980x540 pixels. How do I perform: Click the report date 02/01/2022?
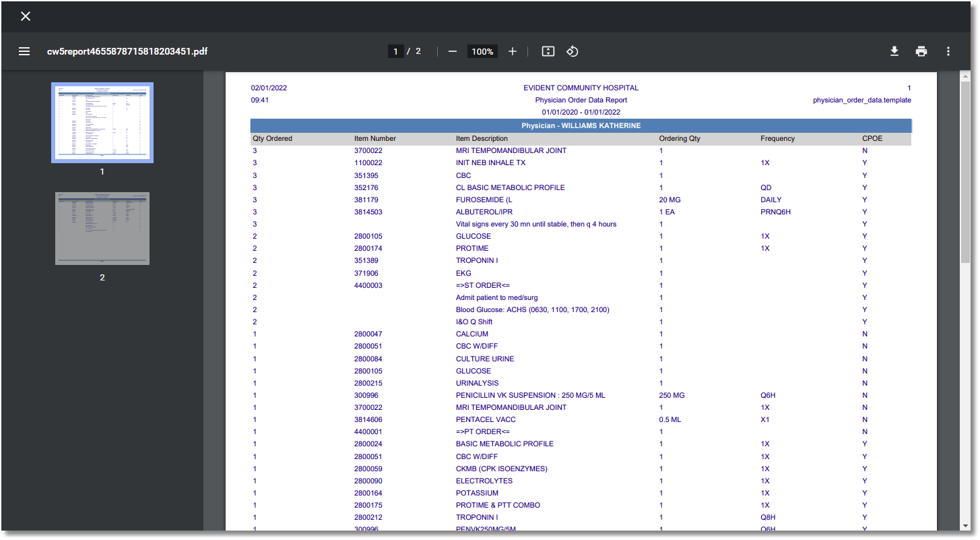(x=269, y=88)
